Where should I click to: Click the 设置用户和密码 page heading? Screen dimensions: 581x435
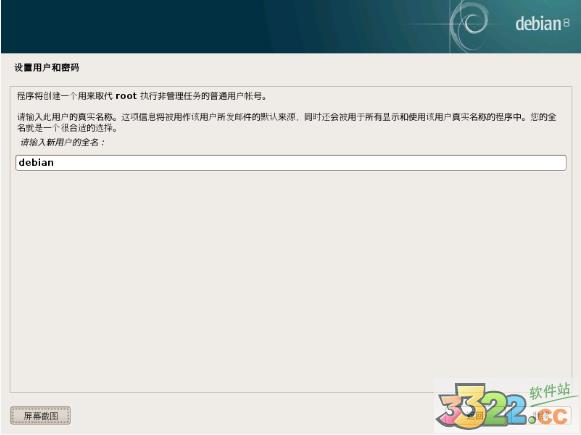(x=47, y=67)
